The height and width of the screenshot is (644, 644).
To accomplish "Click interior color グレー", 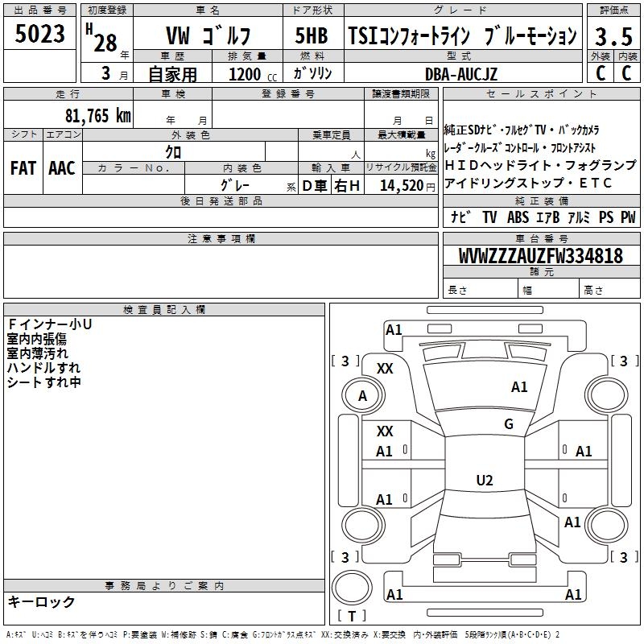I will [235, 185].
